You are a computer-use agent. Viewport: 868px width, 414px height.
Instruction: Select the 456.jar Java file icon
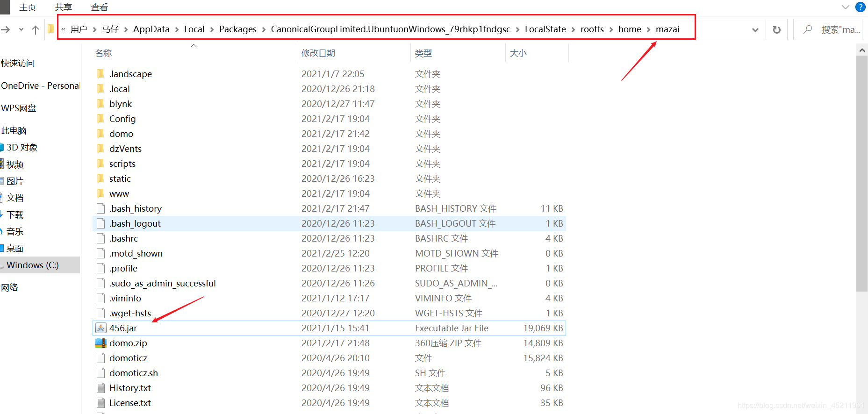tap(100, 328)
